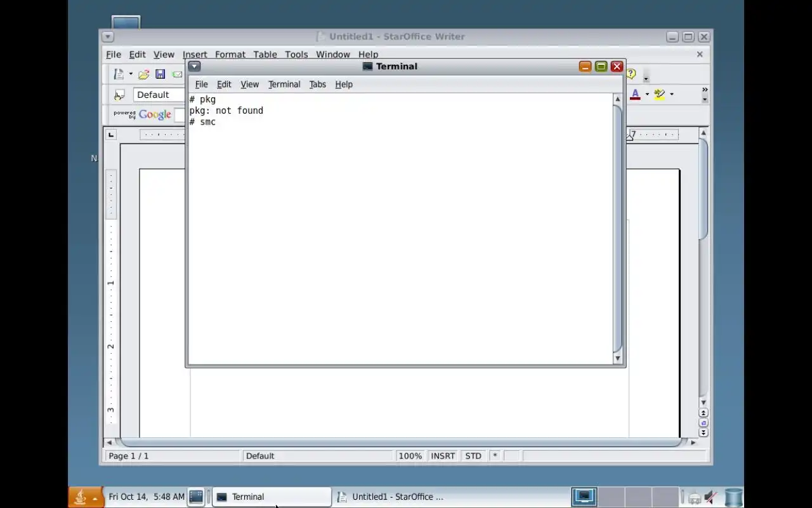The width and height of the screenshot is (812, 508).
Task: Open the Terminal window menu button
Action: click(x=195, y=66)
